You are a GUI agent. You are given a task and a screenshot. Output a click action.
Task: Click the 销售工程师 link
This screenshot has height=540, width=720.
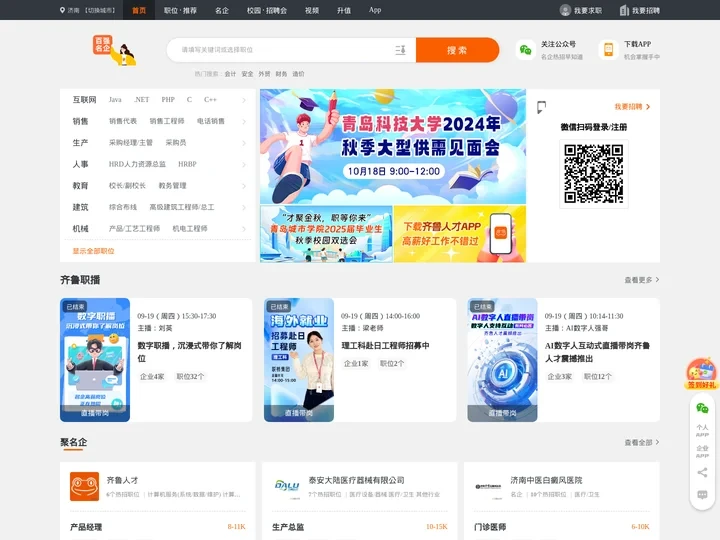[x=167, y=121]
